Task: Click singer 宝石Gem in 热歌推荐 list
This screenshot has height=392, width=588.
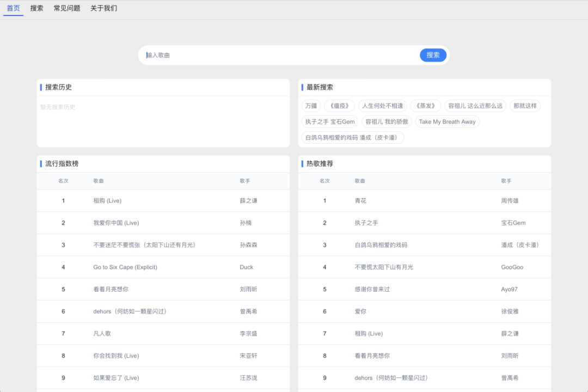Action: click(x=513, y=223)
